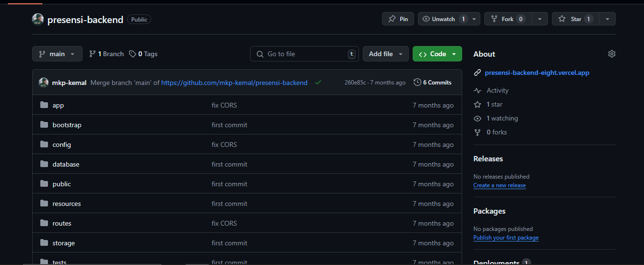Open the dropdown arrow beside Fork
644x265 pixels.
pos(540,19)
